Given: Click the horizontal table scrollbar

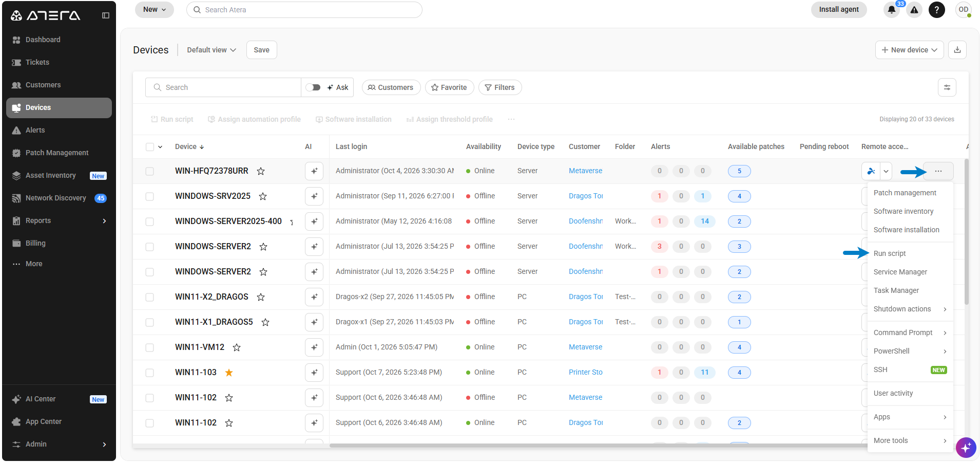Looking at the screenshot, I should 598,446.
